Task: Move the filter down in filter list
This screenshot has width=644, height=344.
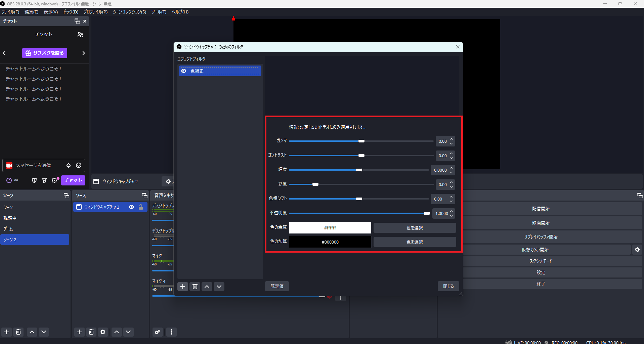Action: pos(219,287)
